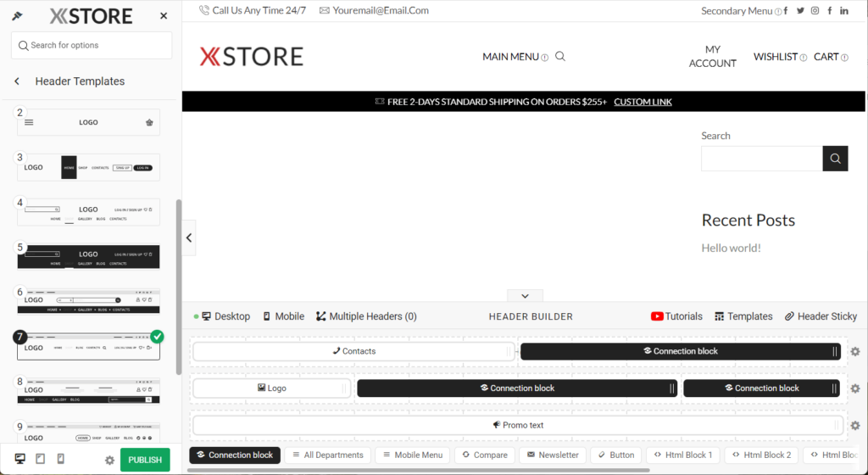Select the active header template 7

tap(88, 347)
